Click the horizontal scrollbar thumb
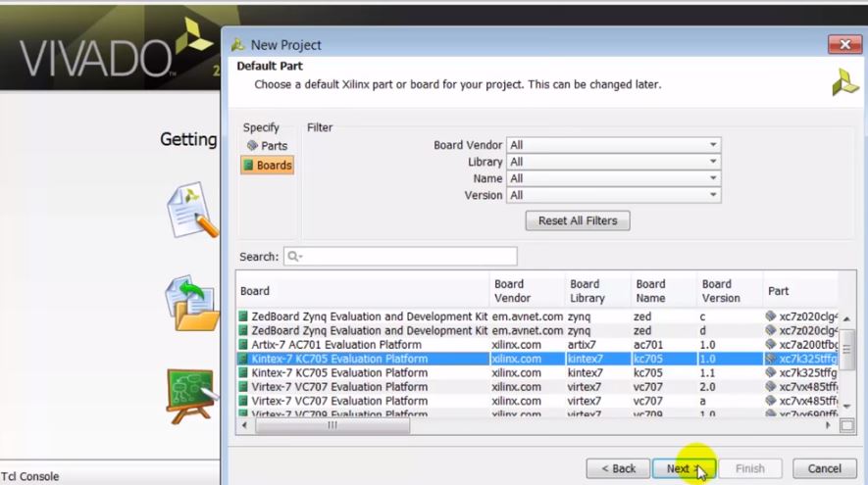This screenshot has width=868, height=485. pyautogui.click(x=332, y=425)
